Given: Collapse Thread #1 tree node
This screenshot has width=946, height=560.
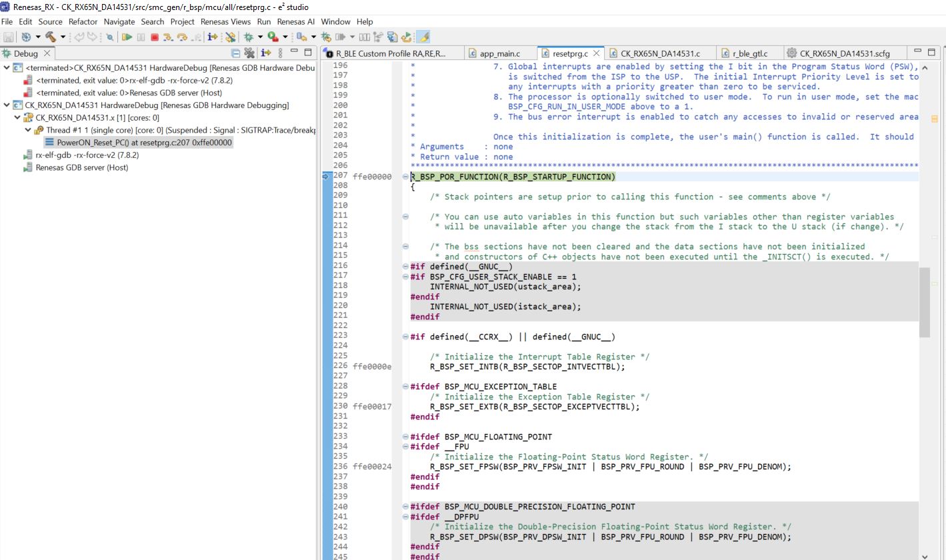Looking at the screenshot, I should tap(28, 130).
